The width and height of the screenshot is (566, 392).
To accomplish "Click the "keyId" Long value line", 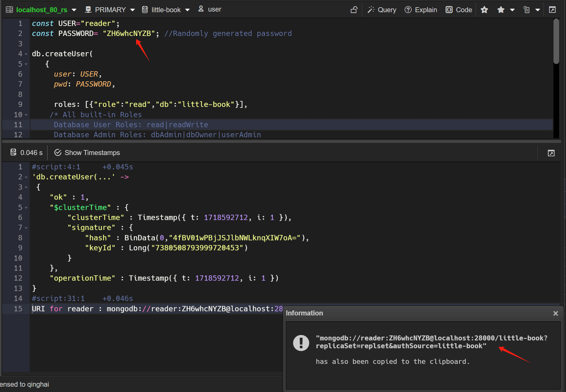I will tap(166, 248).
